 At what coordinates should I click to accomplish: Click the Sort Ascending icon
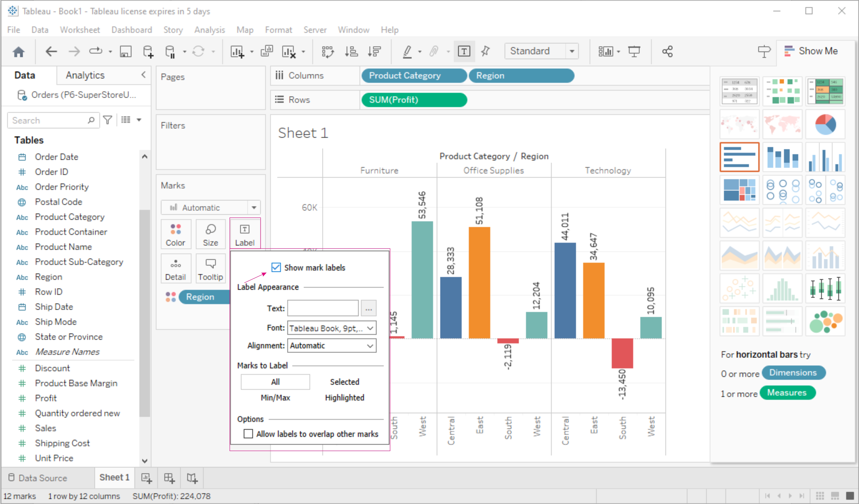pos(351,51)
